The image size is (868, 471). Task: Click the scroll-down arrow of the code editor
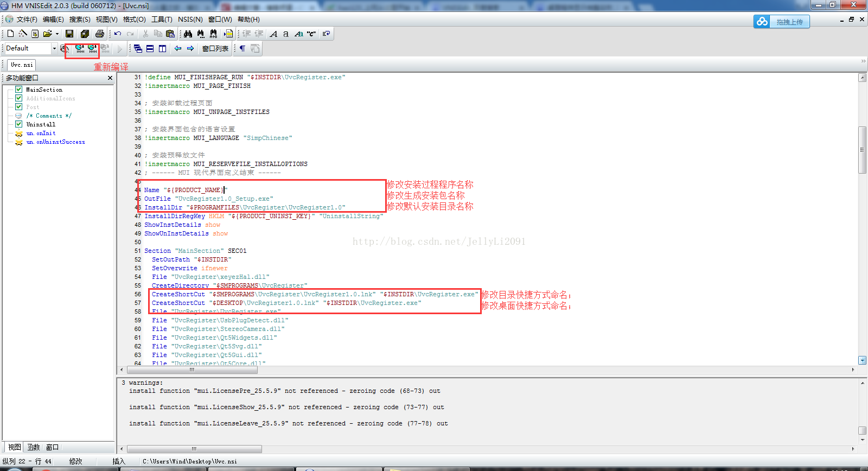point(862,360)
